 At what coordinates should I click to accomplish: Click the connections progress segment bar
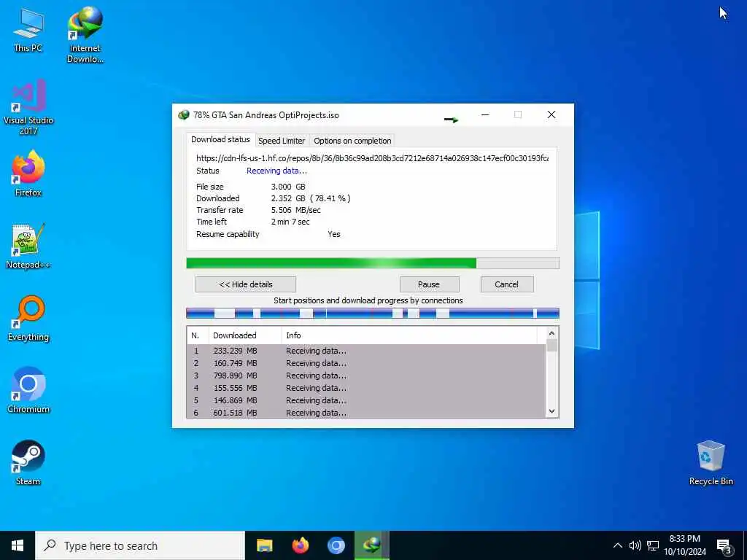click(373, 313)
